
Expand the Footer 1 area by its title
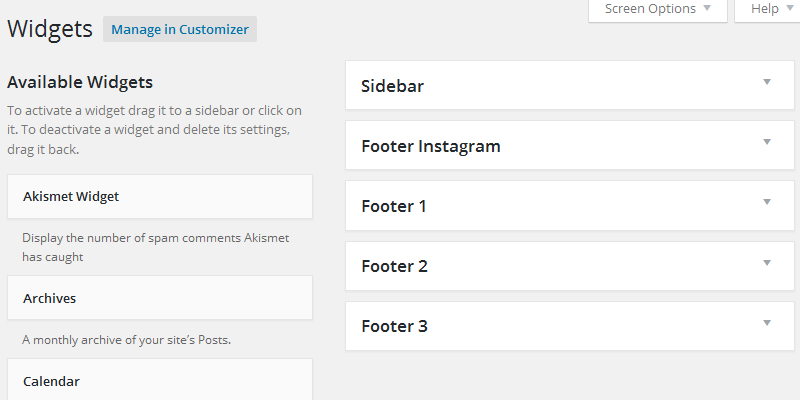pos(393,206)
